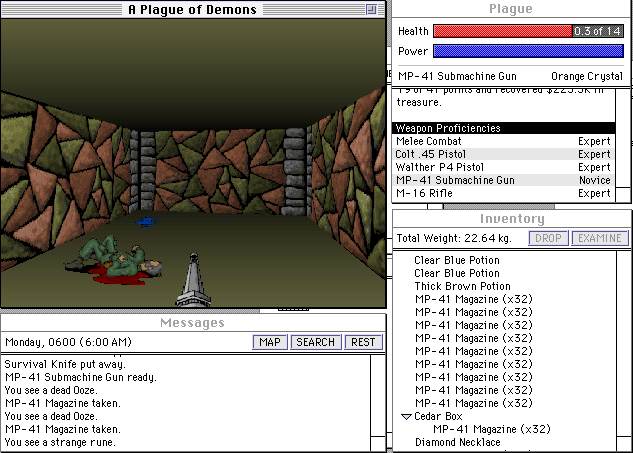Click the Total Weight 22.64 kg label
Image resolution: width=633 pixels, height=453 pixels.
pyautogui.click(x=454, y=238)
